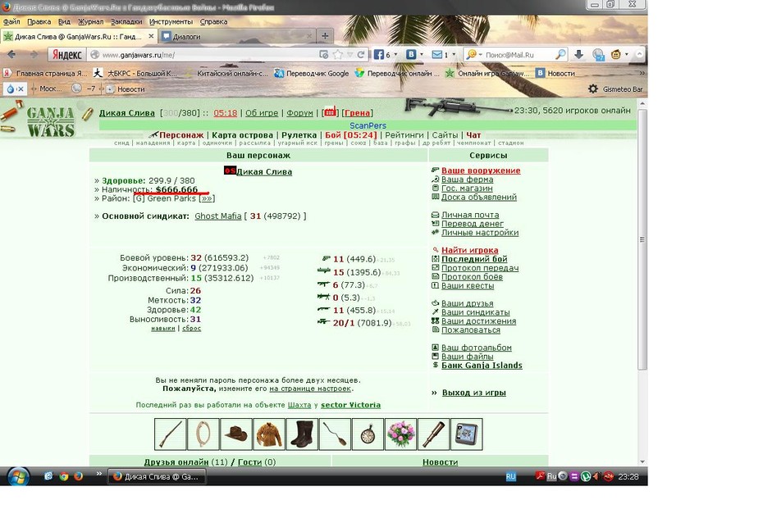Click the red calendar icon in header
The width and height of the screenshot is (763, 532).
tap(330, 111)
